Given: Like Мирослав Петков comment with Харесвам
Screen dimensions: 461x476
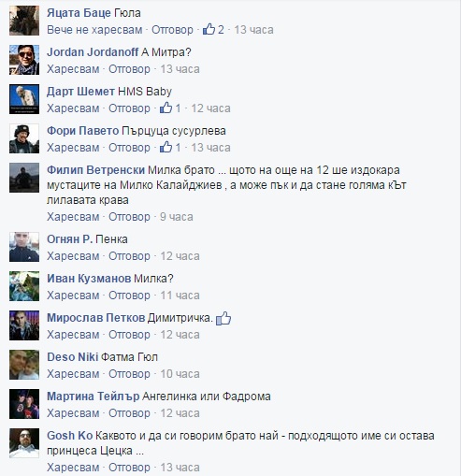Looking at the screenshot, I should click(73, 335).
